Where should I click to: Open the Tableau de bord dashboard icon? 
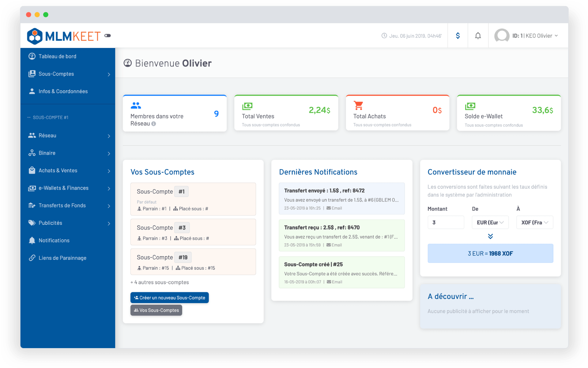coord(32,56)
